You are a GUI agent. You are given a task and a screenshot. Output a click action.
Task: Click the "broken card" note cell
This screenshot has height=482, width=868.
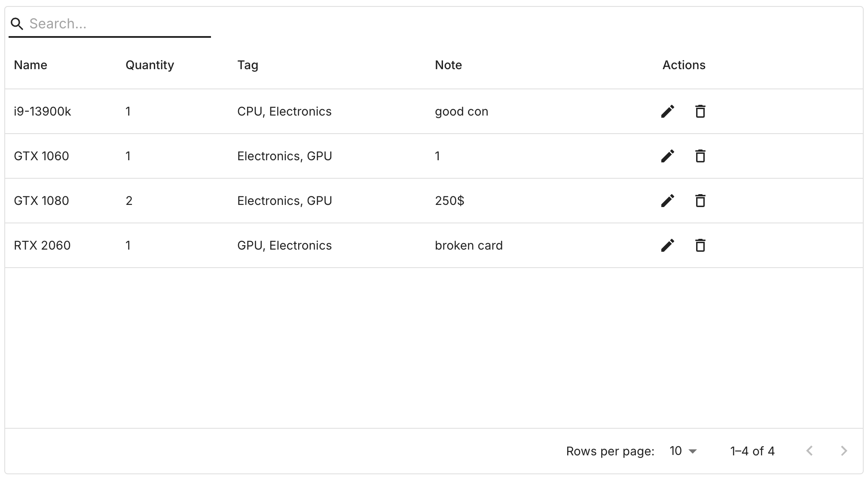(468, 245)
